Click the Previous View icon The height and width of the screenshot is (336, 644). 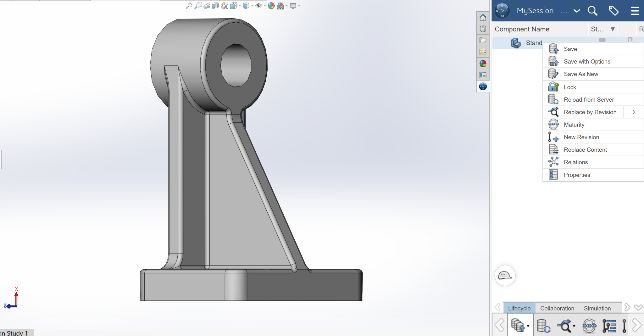pos(207,6)
